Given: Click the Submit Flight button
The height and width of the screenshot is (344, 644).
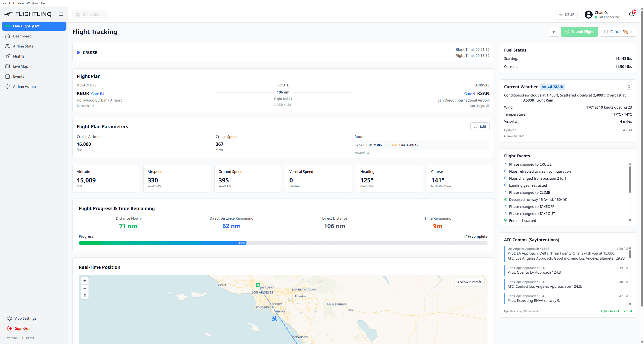Looking at the screenshot, I should tap(579, 31).
